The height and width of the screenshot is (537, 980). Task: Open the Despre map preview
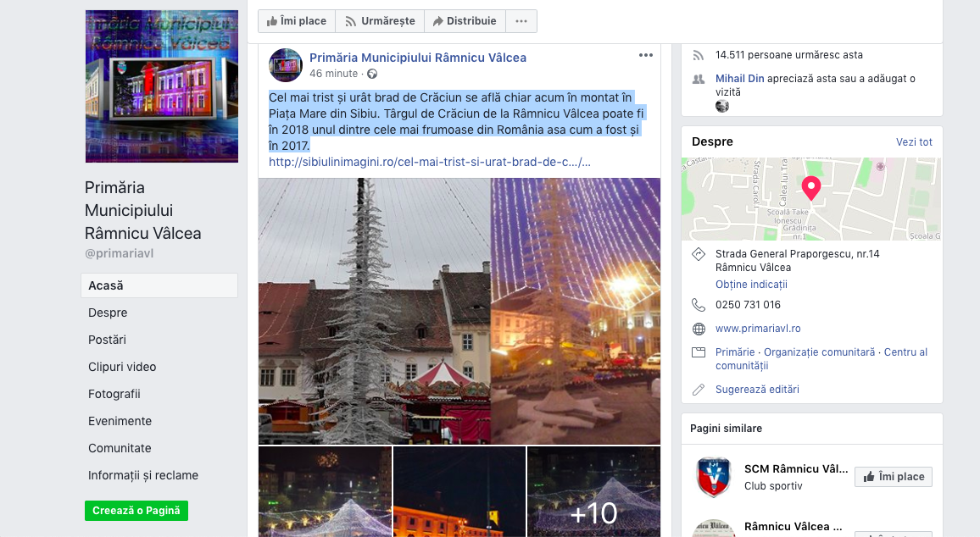click(x=811, y=199)
